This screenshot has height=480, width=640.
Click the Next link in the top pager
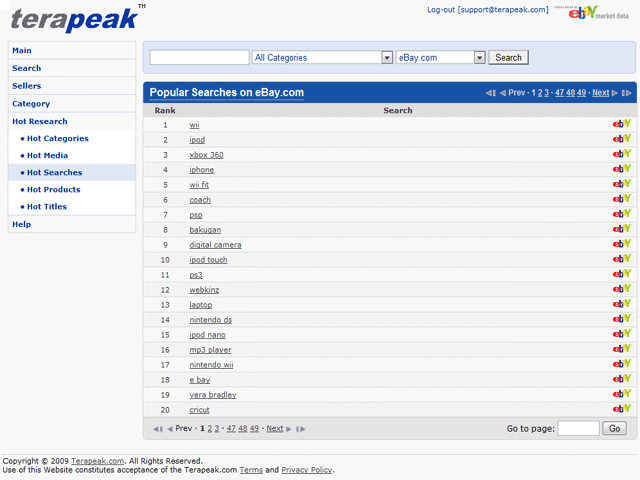(x=600, y=93)
